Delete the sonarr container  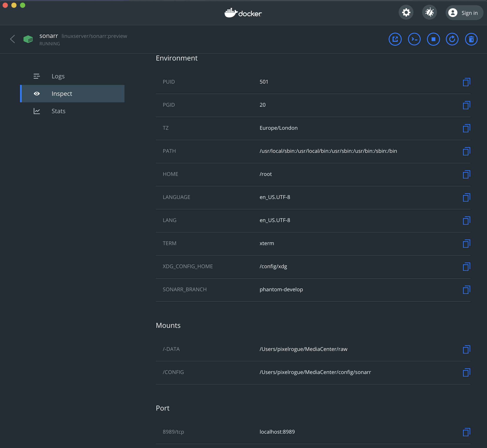pyautogui.click(x=471, y=39)
